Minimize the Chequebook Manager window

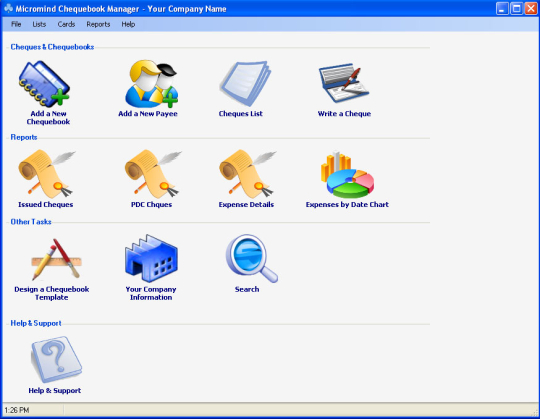point(502,8)
